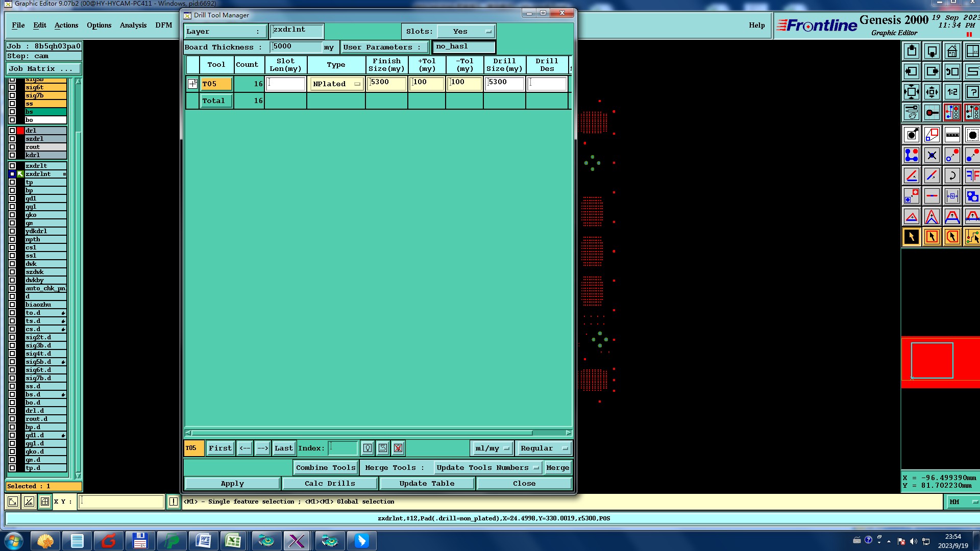Toggle the rout layer checkbox
Viewport: 980px width, 551px height.
[x=12, y=147]
